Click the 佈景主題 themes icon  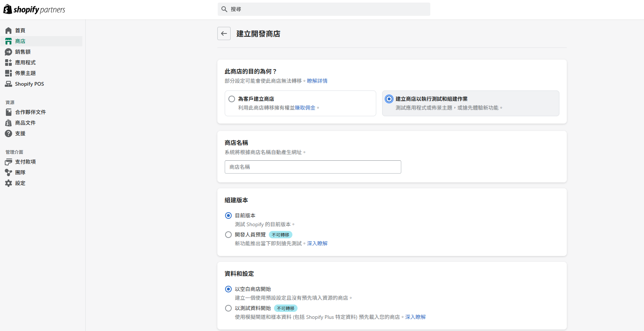click(8, 73)
